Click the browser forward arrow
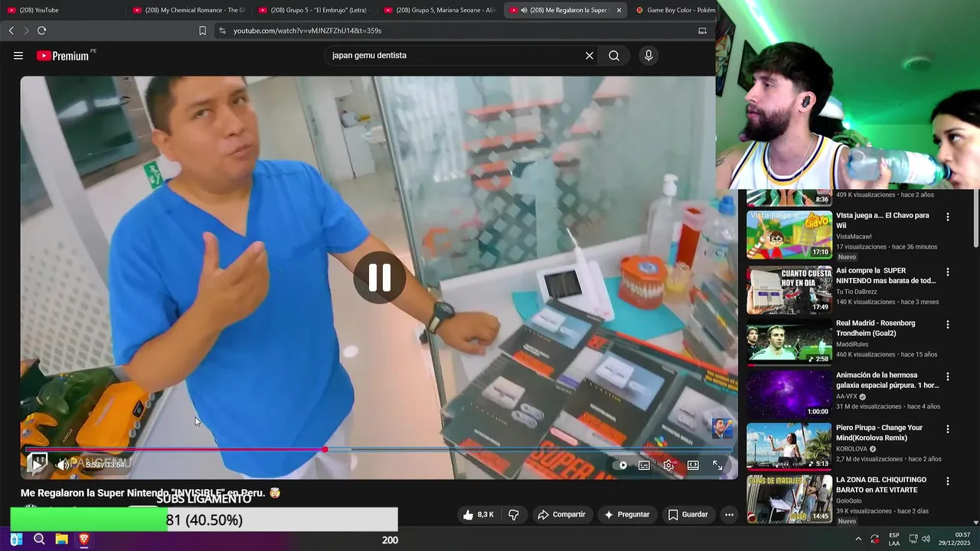 (x=26, y=31)
